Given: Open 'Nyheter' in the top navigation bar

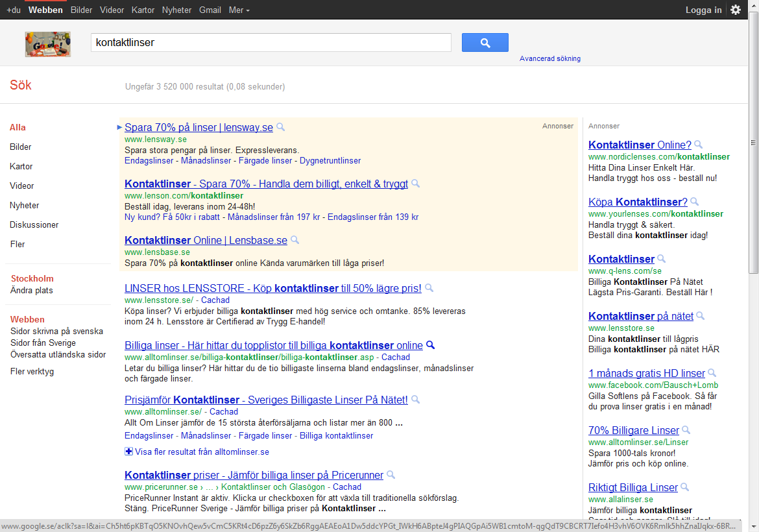Looking at the screenshot, I should point(176,10).
